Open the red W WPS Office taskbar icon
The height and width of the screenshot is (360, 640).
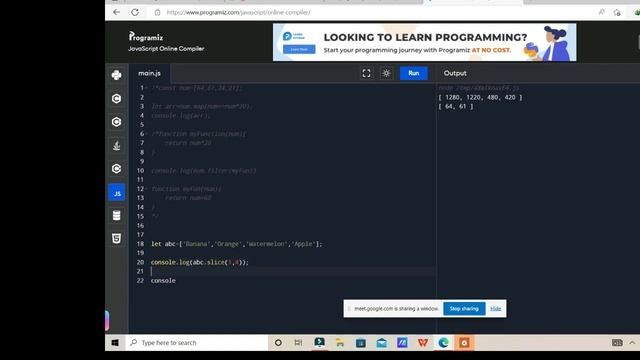tap(423, 343)
